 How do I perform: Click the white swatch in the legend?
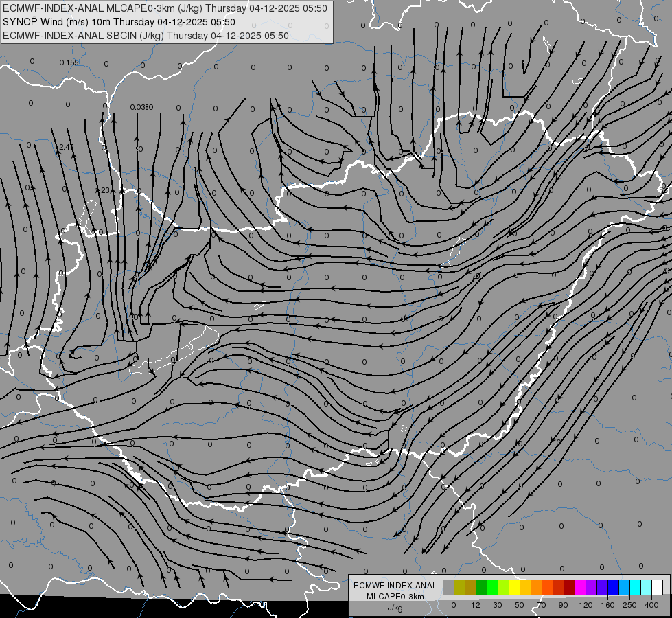click(x=658, y=587)
